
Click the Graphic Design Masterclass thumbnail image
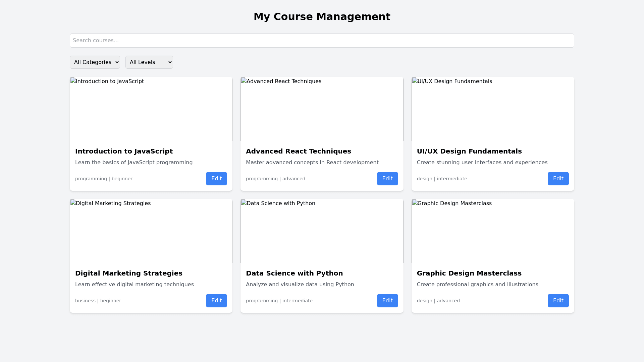[x=492, y=231]
